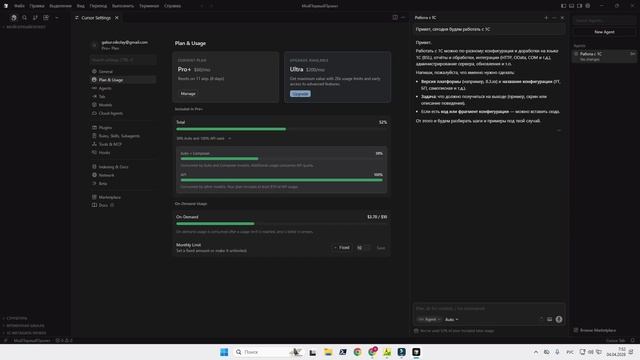Focus the monthly limit amount field

[363, 247]
